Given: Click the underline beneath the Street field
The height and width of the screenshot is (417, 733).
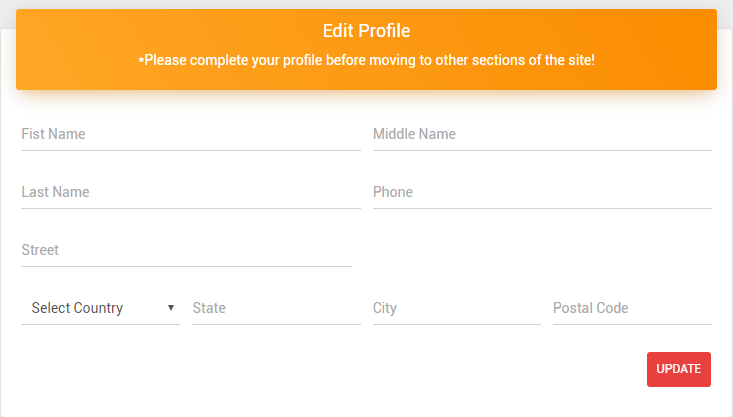Looking at the screenshot, I should pyautogui.click(x=186, y=266).
